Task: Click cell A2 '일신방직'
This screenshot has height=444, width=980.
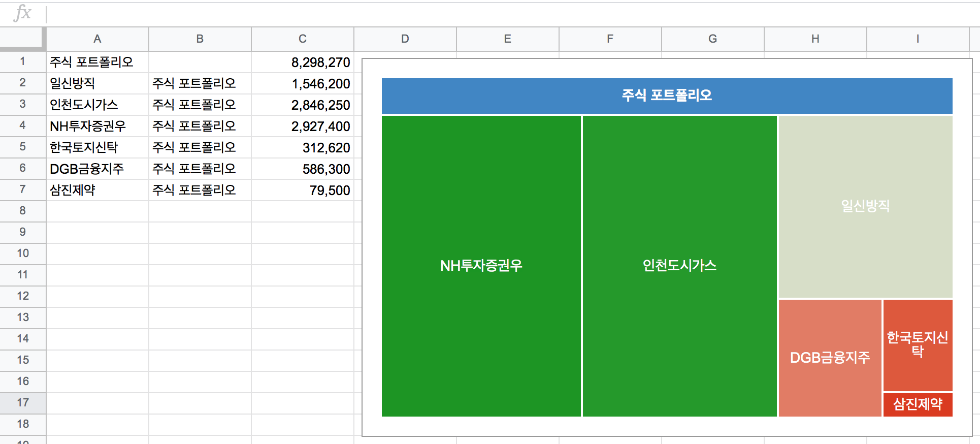Action: pyautogui.click(x=97, y=83)
